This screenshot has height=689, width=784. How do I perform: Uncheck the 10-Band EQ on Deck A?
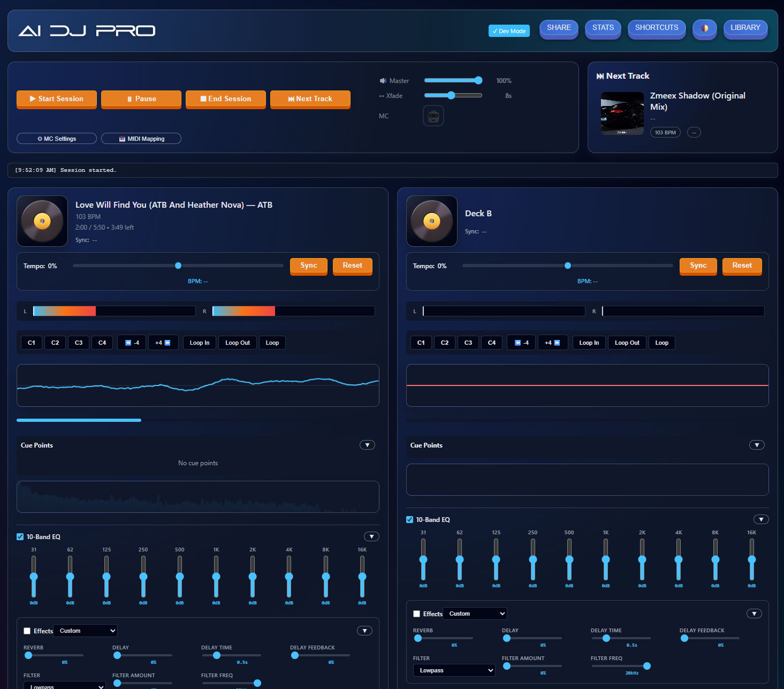click(20, 536)
